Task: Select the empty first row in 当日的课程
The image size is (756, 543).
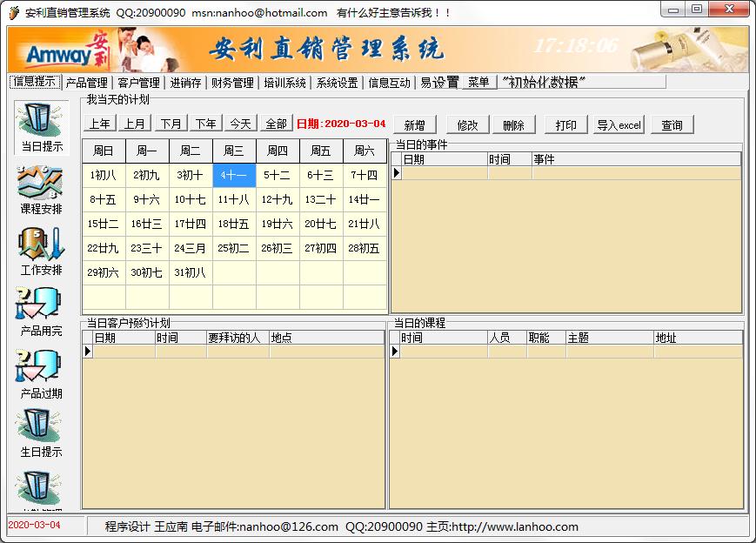Action: 566,352
